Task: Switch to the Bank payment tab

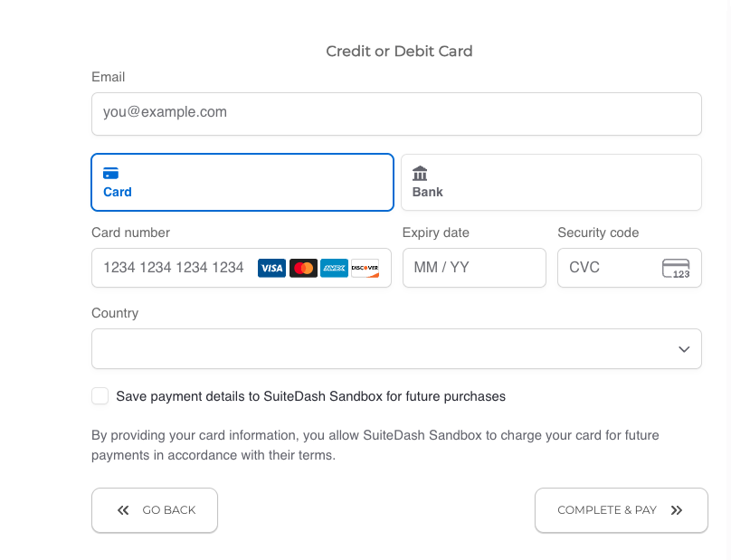Action: (552, 183)
